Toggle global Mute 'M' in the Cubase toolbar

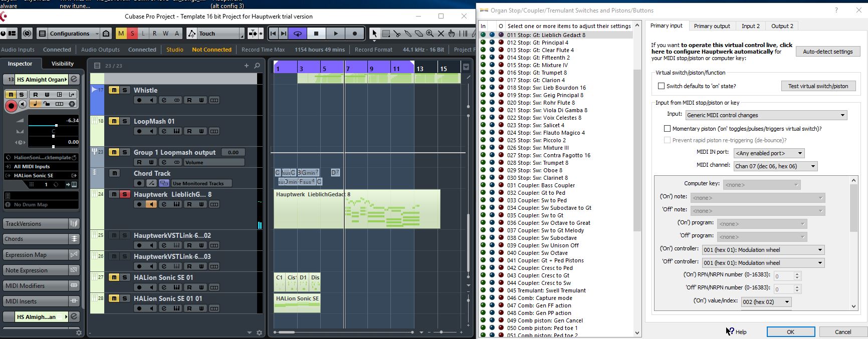coord(121,34)
